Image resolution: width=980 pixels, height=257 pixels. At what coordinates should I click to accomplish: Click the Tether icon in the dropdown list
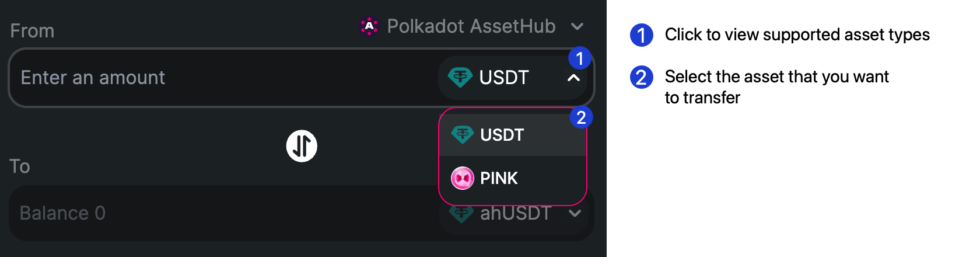[x=463, y=135]
